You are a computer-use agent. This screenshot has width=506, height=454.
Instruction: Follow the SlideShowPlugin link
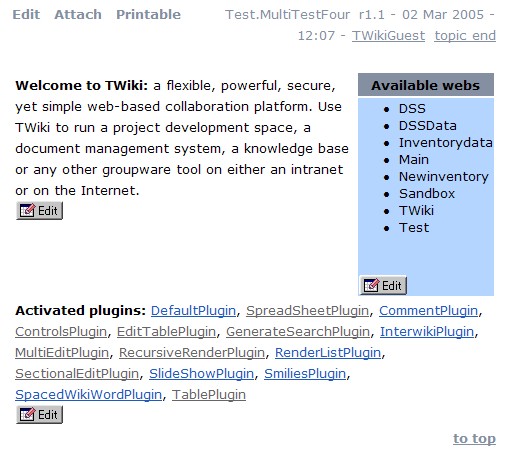click(x=201, y=374)
